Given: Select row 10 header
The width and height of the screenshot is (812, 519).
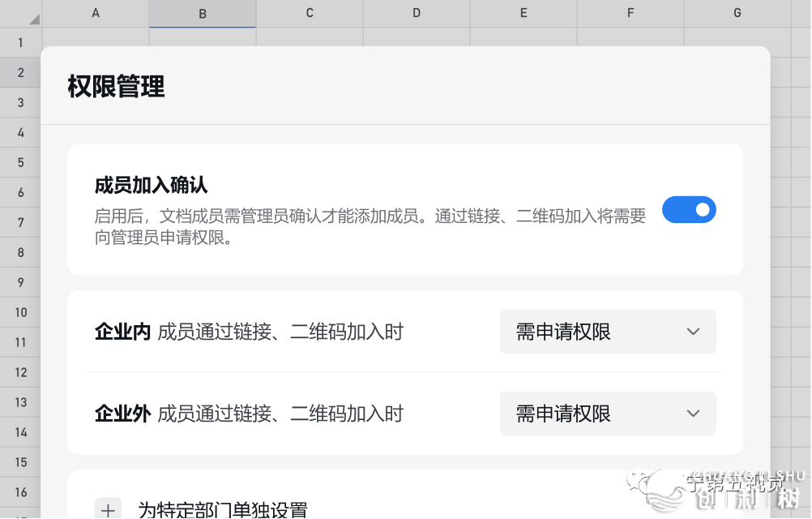Looking at the screenshot, I should [21, 312].
